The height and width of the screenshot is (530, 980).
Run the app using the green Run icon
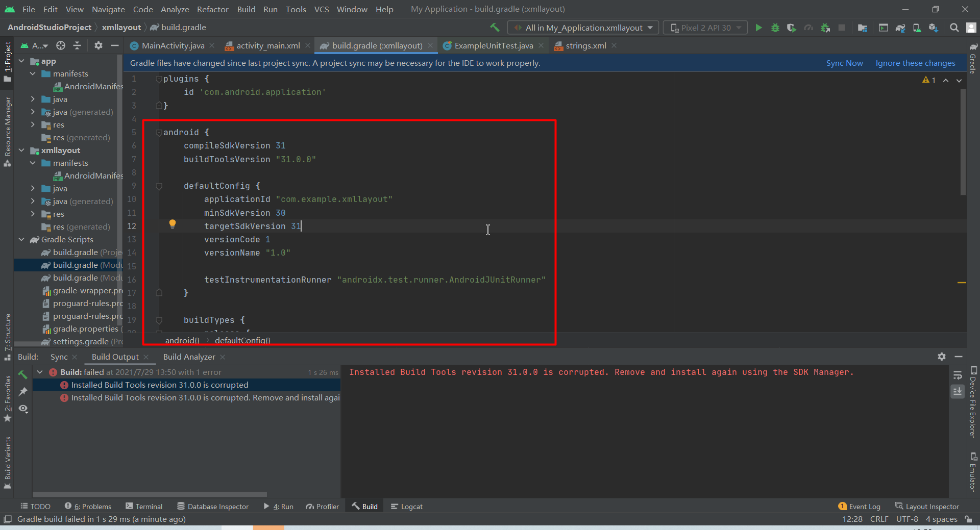click(x=759, y=28)
